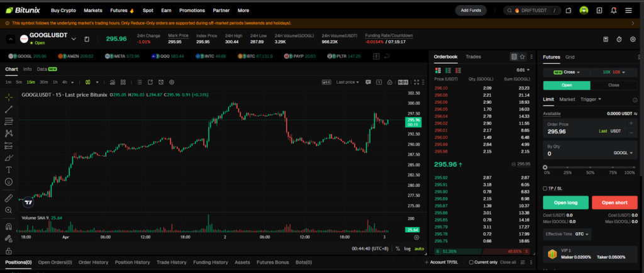Switch order mode to Close
Image resolution: width=644 pixels, height=273 pixels.
614,86
